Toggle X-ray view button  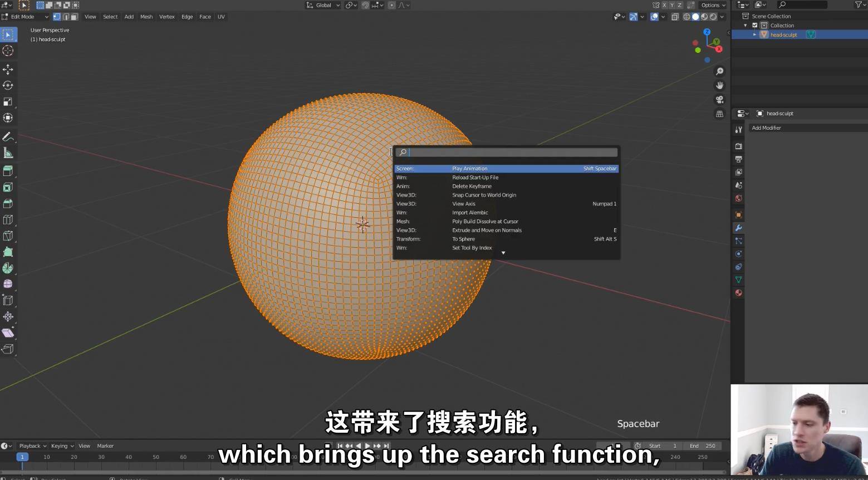point(675,17)
